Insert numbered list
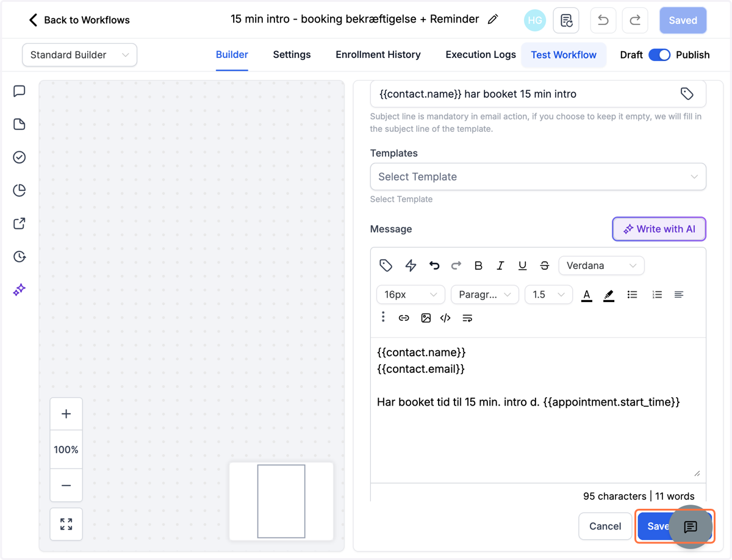This screenshot has width=732, height=560. (x=657, y=295)
